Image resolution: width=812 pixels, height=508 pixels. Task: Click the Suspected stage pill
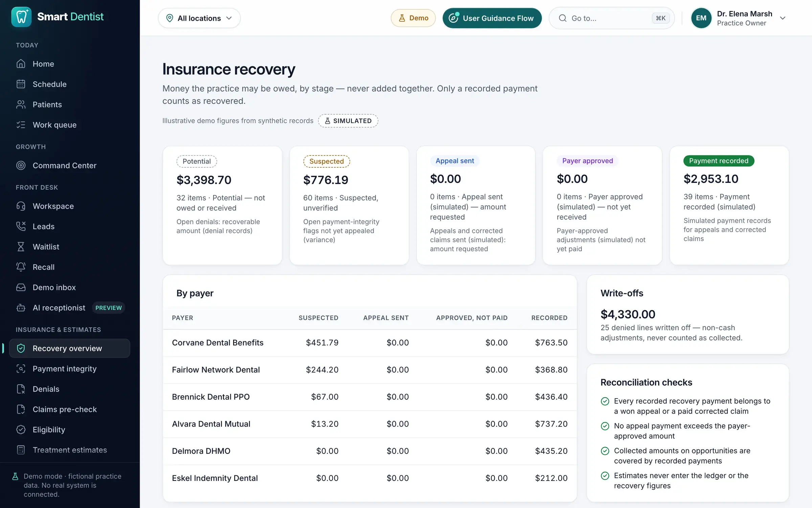click(x=326, y=161)
